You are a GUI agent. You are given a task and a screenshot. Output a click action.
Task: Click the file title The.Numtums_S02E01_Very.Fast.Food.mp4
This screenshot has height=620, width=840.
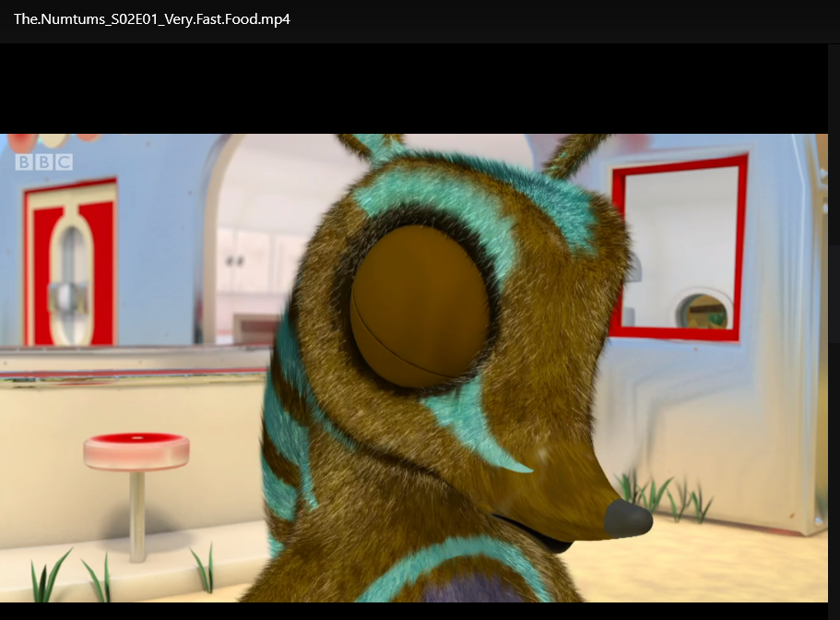coord(151,19)
